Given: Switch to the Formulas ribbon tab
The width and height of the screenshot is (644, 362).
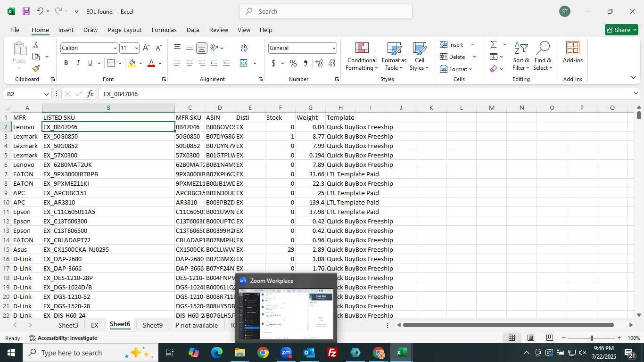Looking at the screenshot, I should [164, 30].
